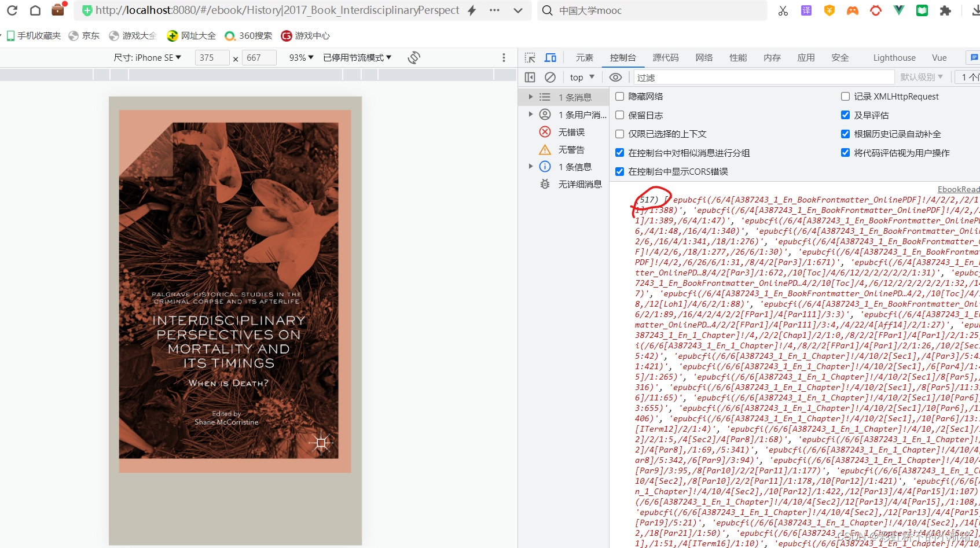Switch to the 源代码 tab
The height and width of the screenshot is (548, 980).
tap(666, 58)
